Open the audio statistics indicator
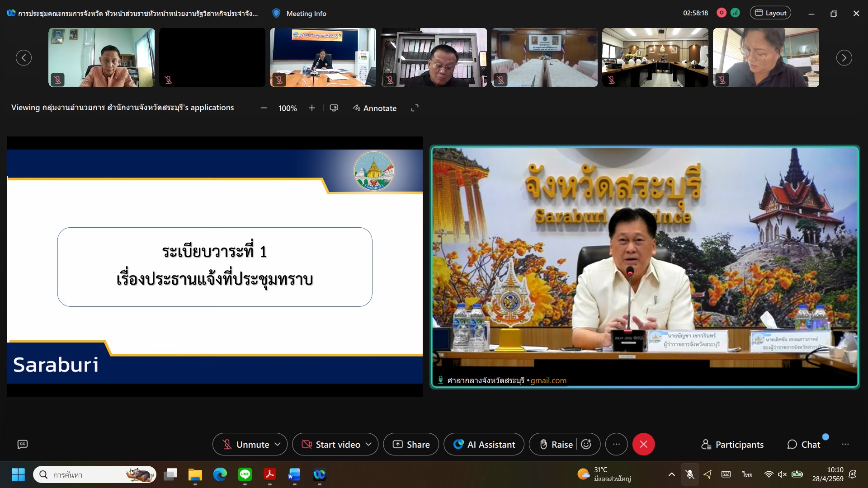868x488 pixels. coord(736,13)
